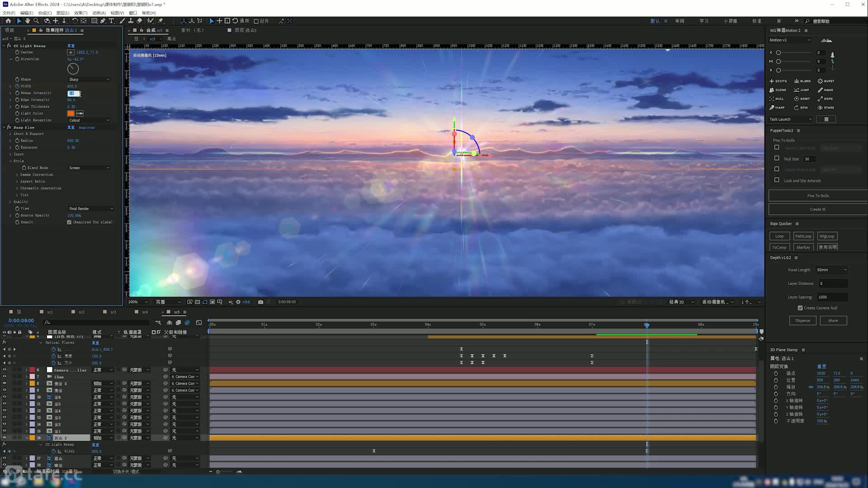Toggle the Lock and Shy Artwork checkbox

tap(777, 180)
